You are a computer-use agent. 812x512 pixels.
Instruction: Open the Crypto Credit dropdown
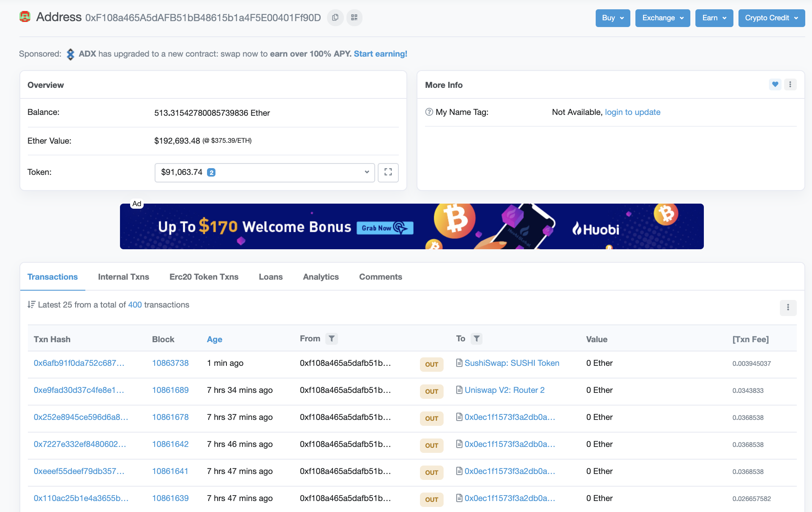tap(771, 18)
